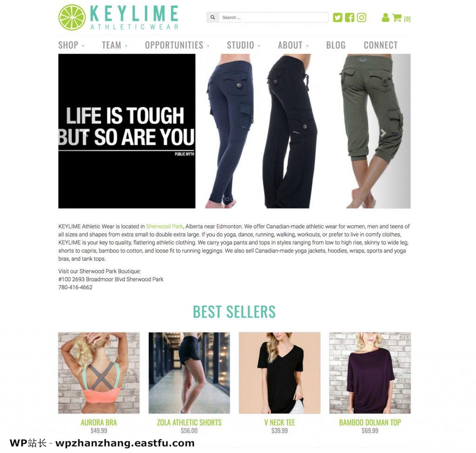
Task: Follow the Sherwood Park link
Action: 164,226
